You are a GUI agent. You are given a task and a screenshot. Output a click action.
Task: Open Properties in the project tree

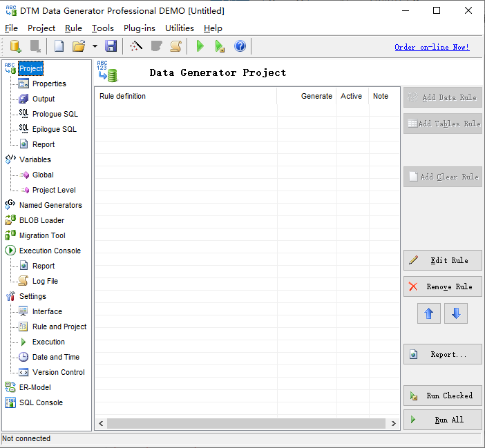pos(49,84)
